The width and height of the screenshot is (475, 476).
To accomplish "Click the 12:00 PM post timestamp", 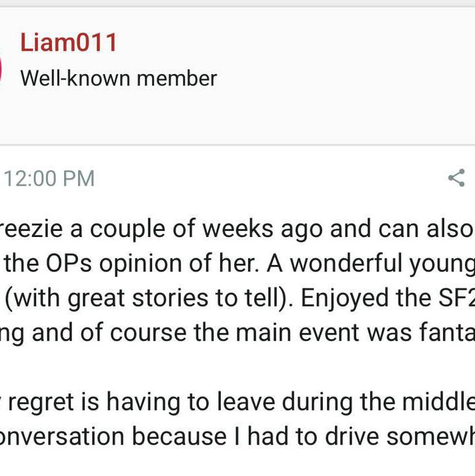I will tap(49, 178).
